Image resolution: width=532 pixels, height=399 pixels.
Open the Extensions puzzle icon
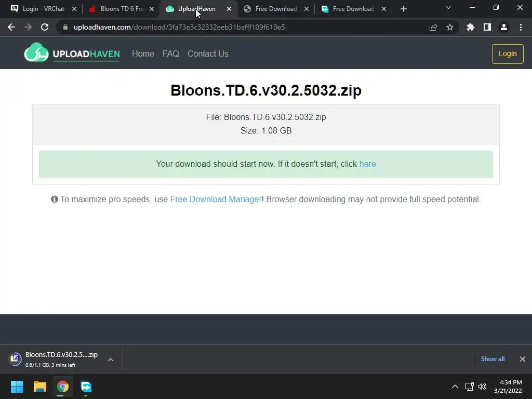pyautogui.click(x=471, y=27)
